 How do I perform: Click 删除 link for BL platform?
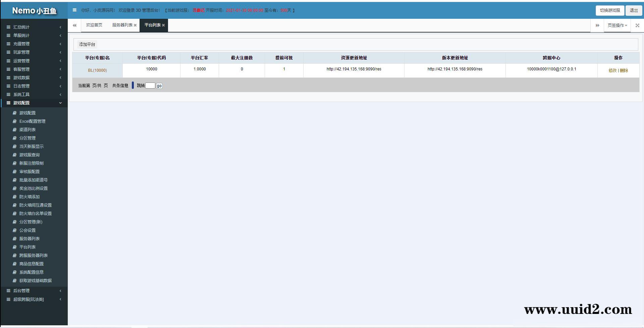coord(624,70)
